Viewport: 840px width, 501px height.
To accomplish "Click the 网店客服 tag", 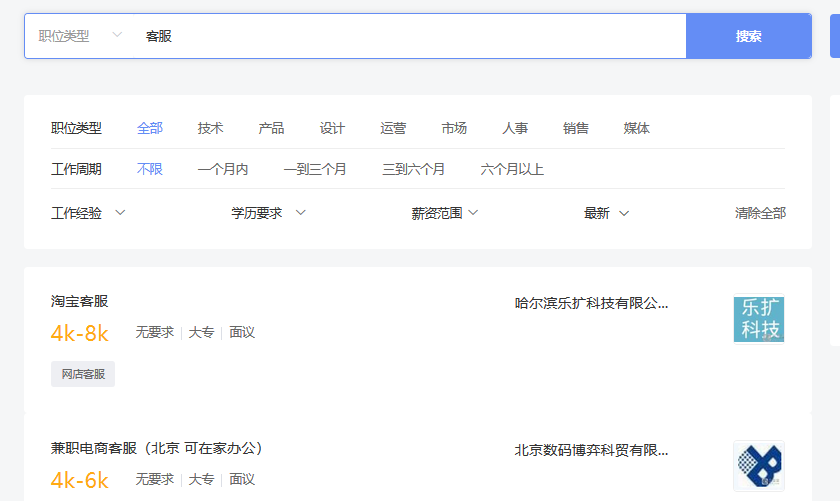I will tap(83, 374).
